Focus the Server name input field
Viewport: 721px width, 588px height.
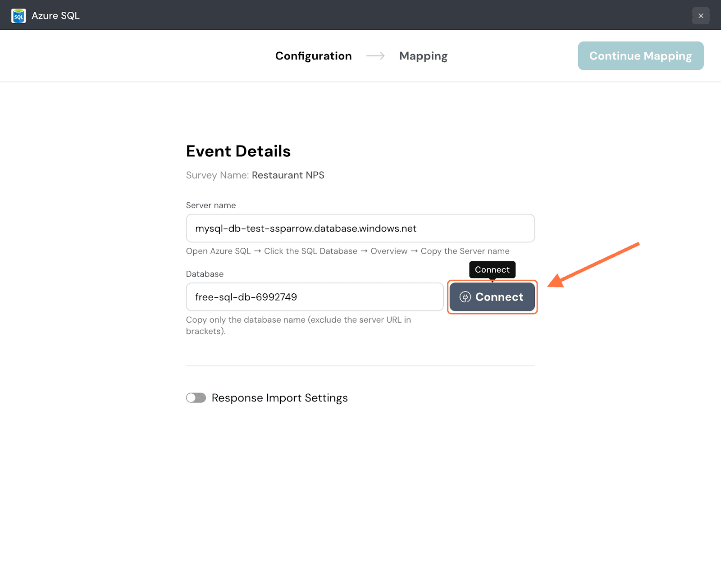(360, 228)
